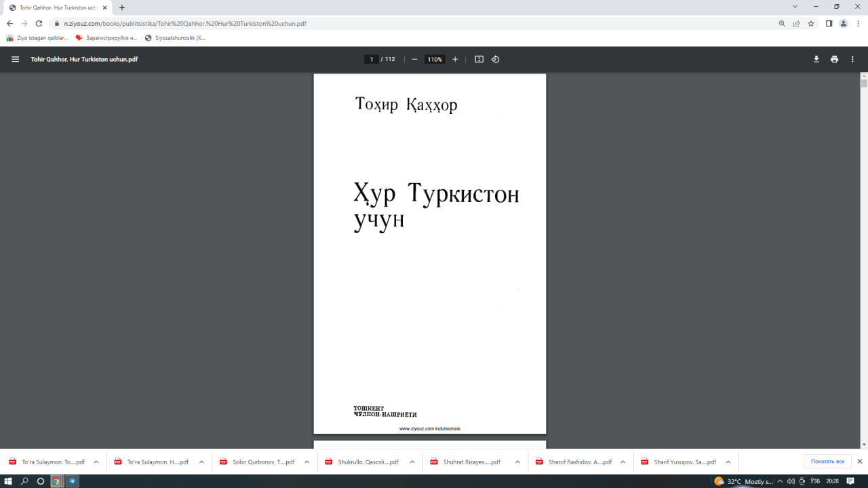This screenshot has height=488, width=868.
Task: Open Windows notification center
Action: (x=850, y=481)
